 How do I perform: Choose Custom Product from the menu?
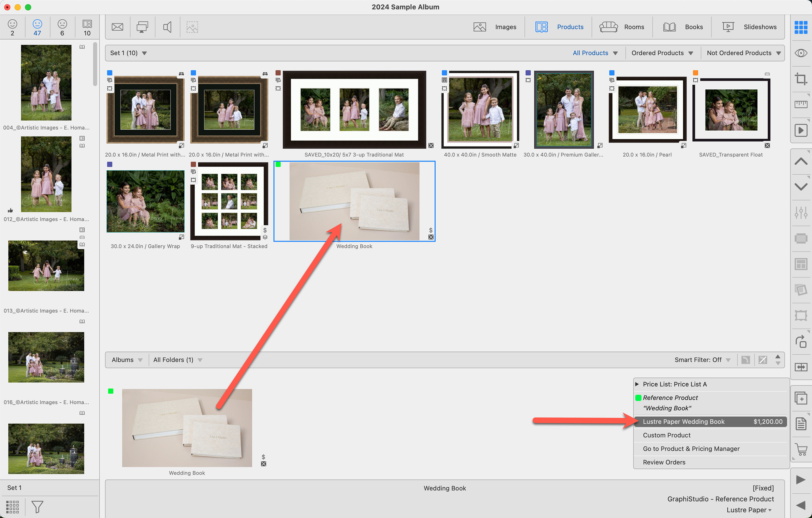click(666, 435)
